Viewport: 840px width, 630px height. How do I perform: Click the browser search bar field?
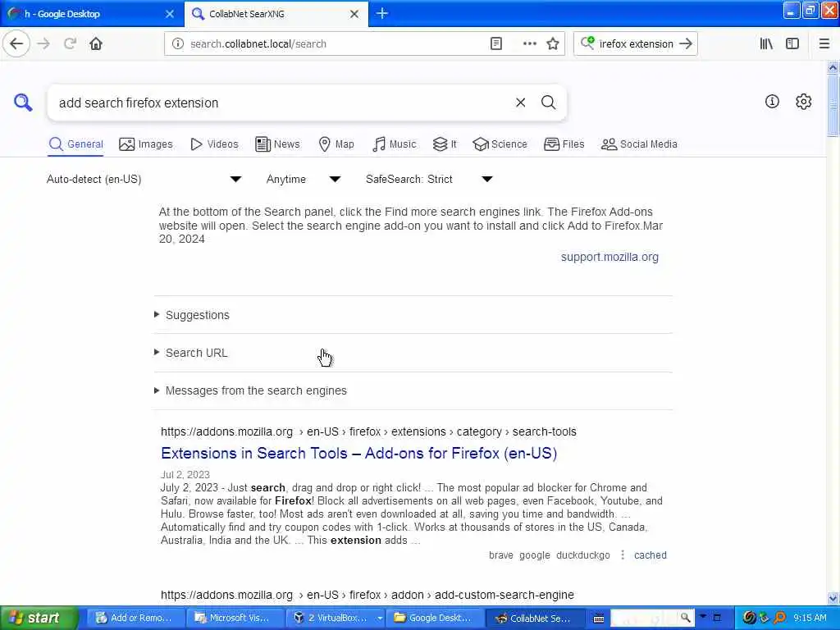(x=636, y=44)
